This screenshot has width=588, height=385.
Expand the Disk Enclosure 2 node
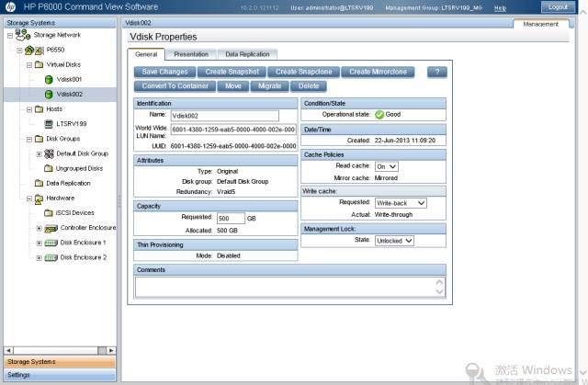pos(39,258)
